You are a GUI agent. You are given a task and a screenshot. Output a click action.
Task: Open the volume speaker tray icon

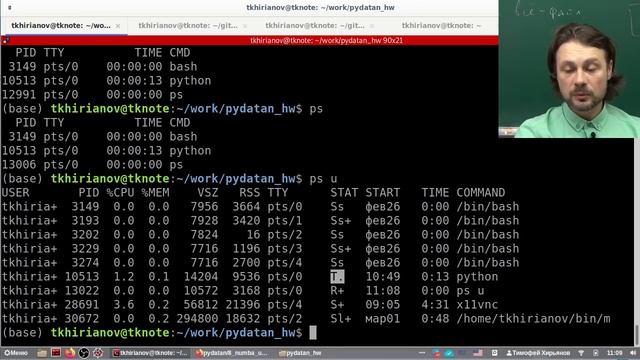(x=633, y=353)
